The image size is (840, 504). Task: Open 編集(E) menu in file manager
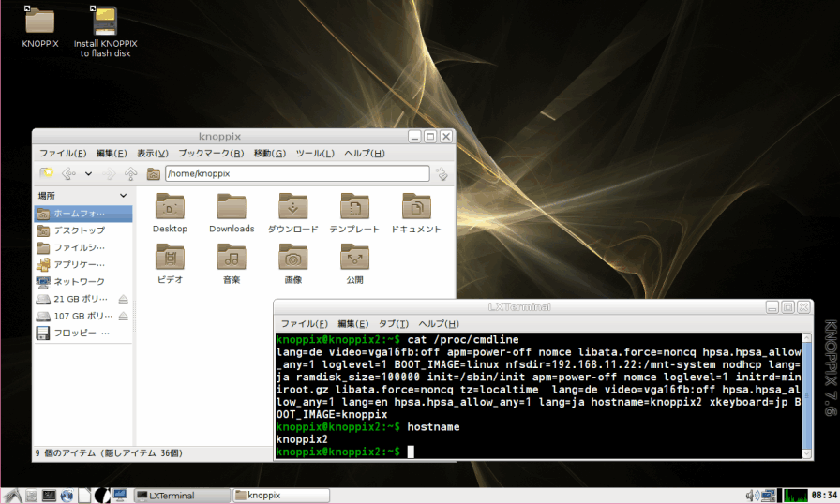tap(112, 153)
